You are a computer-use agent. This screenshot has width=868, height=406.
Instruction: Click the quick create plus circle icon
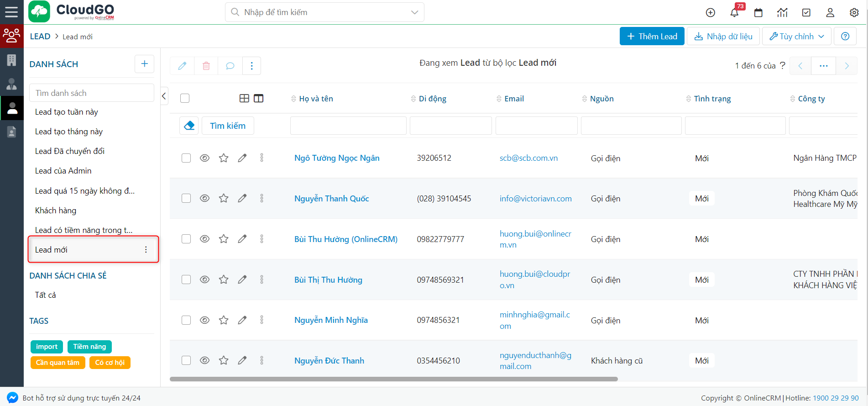coord(711,13)
